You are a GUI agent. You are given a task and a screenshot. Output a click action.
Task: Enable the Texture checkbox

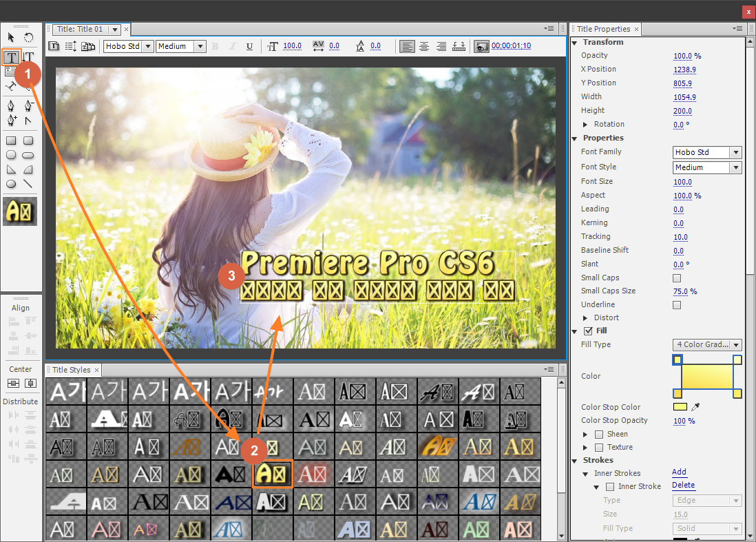[599, 448]
